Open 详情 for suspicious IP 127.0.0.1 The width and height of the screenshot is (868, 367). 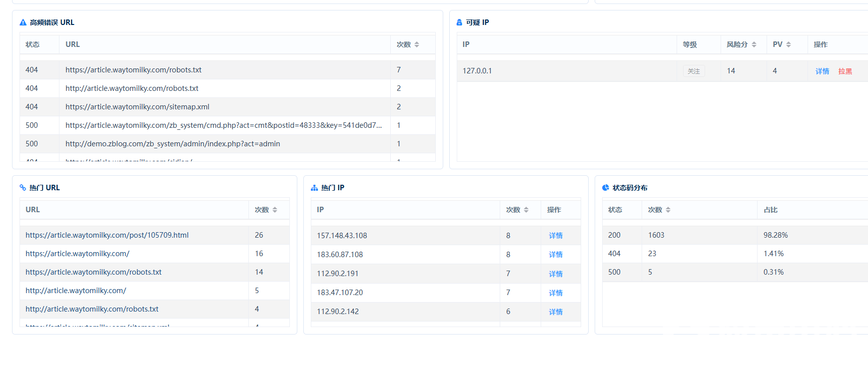[822, 71]
